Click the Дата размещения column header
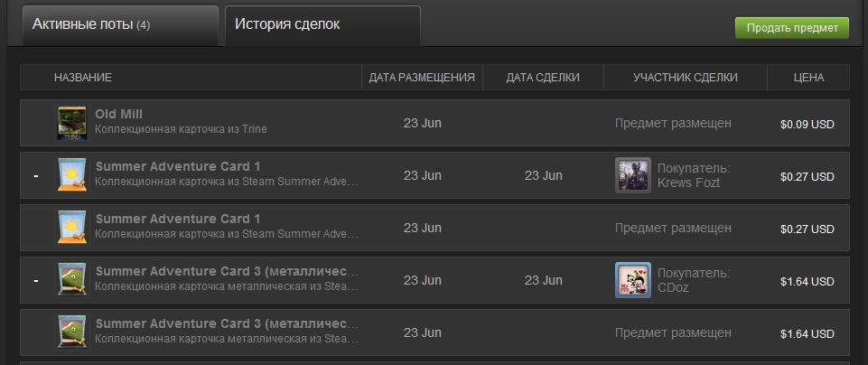The width and height of the screenshot is (868, 365). [422, 78]
